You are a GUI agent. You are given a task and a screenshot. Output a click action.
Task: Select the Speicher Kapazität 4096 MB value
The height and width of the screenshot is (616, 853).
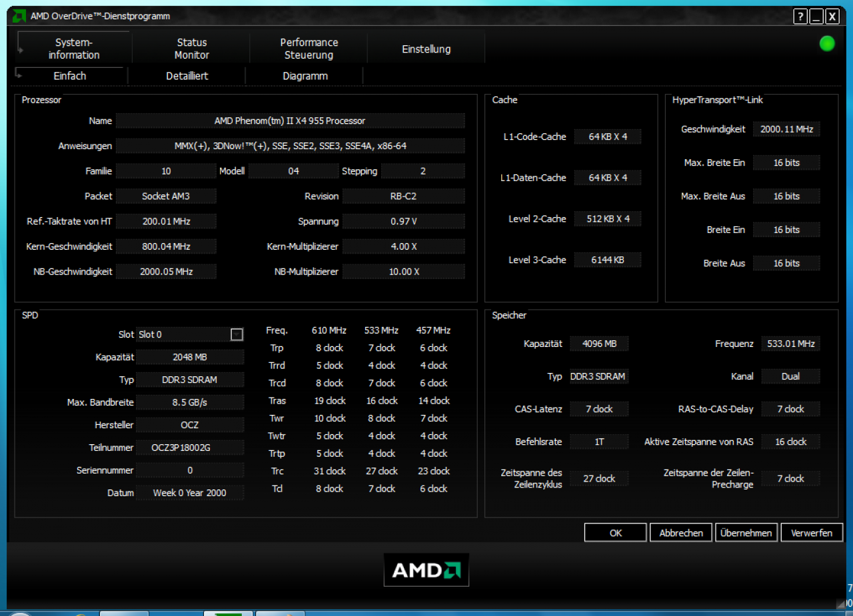(599, 344)
